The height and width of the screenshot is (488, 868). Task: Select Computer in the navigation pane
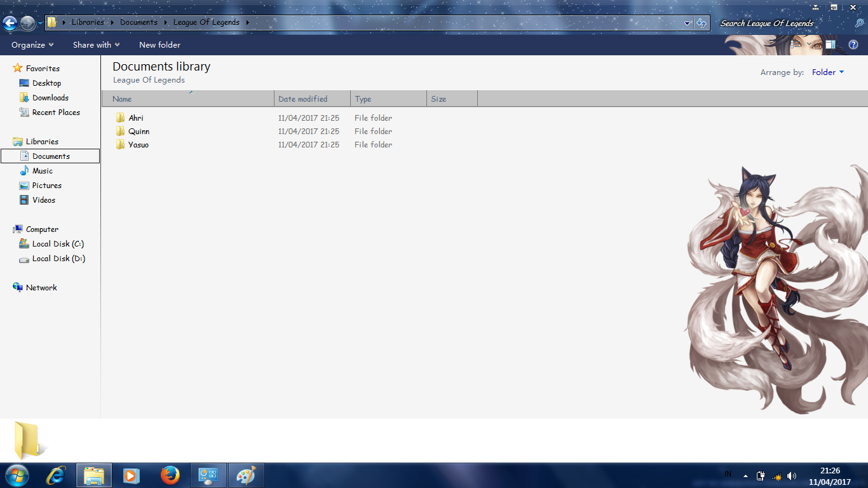(x=42, y=229)
